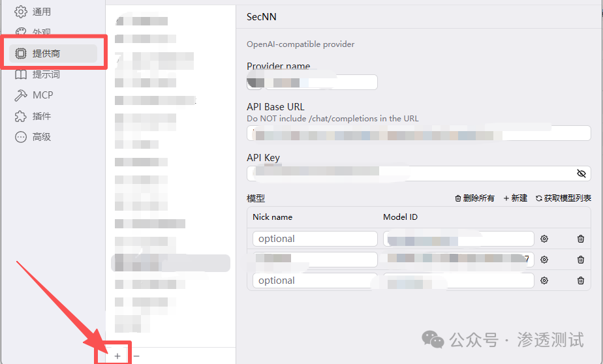This screenshot has height=364, width=603.
Task: Select the 提供商 provider sidebar item
Action: click(x=53, y=53)
